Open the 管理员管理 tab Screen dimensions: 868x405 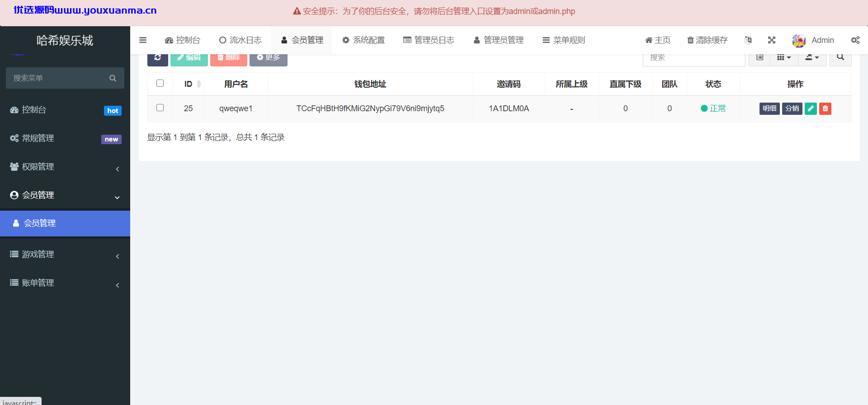(x=499, y=40)
